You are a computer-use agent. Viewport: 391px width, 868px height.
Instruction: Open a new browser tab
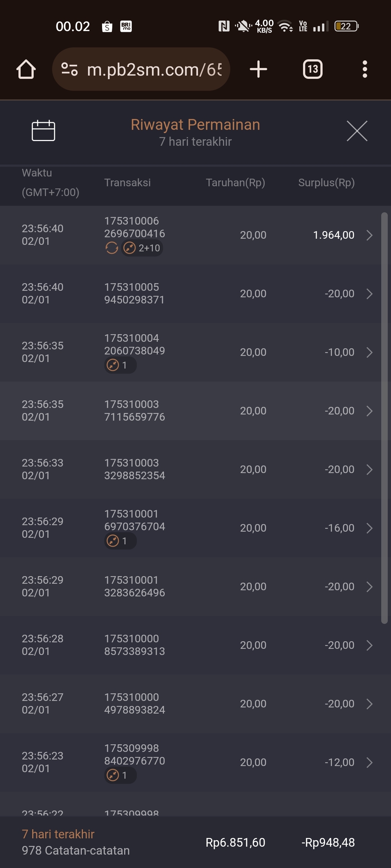coord(258,69)
